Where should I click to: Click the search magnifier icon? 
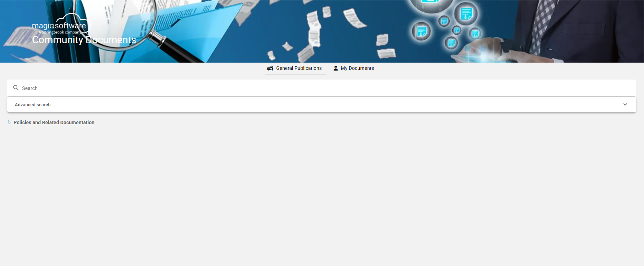16,88
